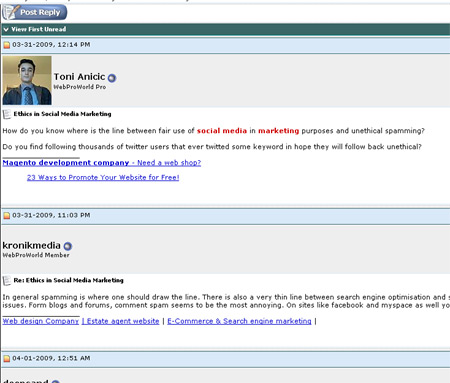Select reply title 'Re: Ethics in Social Media Marketing'
Screen dimensions: 450x383
[68, 280]
